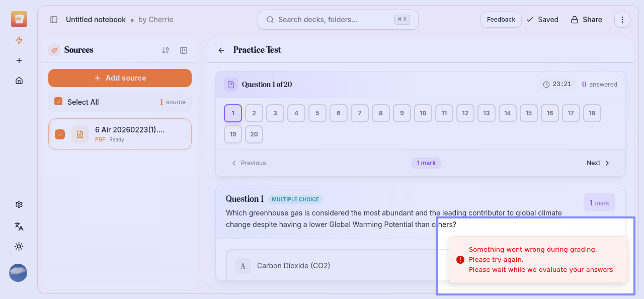Toggle the sidebar panel icon beside notebook title
Image resolution: width=644 pixels, height=299 pixels.
point(54,20)
